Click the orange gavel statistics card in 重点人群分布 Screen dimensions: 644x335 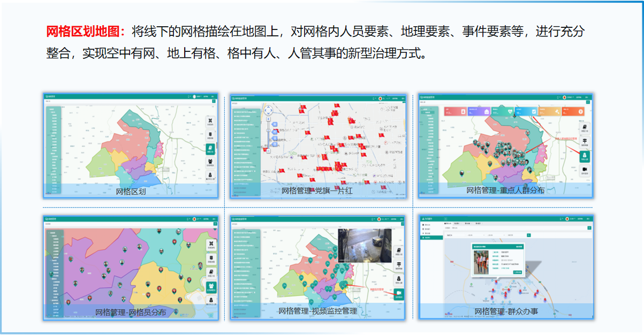pyautogui.click(x=549, y=111)
